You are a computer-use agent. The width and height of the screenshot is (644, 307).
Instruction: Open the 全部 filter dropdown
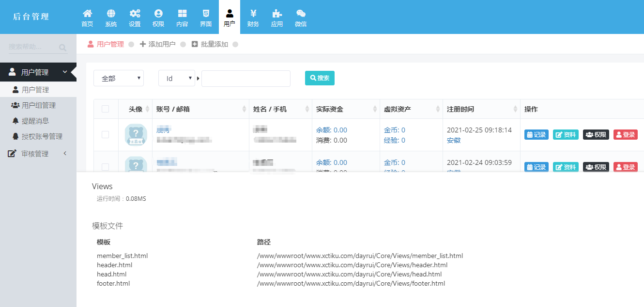(x=119, y=78)
